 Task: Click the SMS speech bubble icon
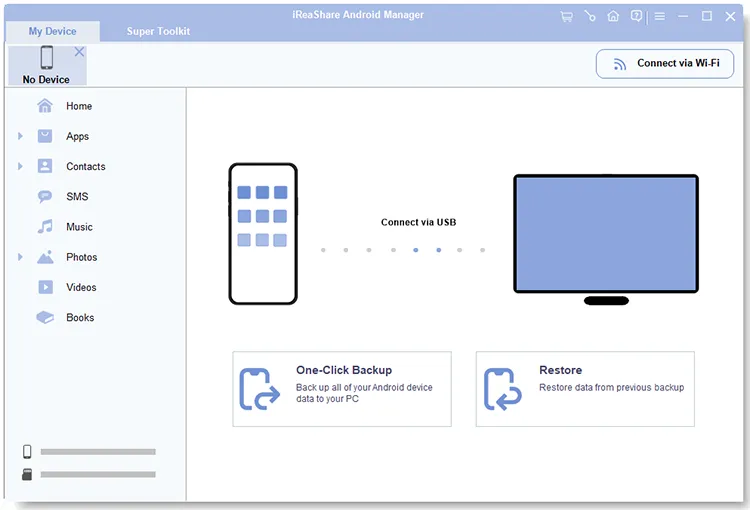click(x=45, y=197)
